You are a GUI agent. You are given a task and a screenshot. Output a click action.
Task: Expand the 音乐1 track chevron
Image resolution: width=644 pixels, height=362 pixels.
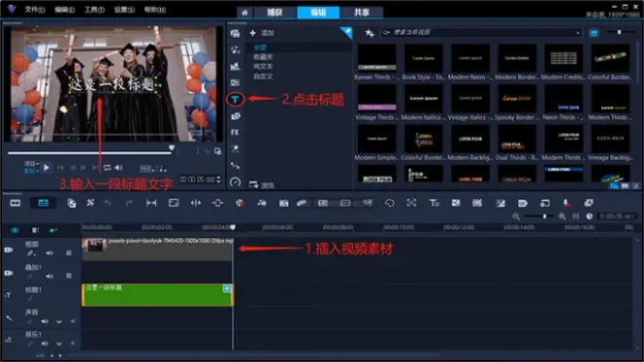(x=60, y=343)
